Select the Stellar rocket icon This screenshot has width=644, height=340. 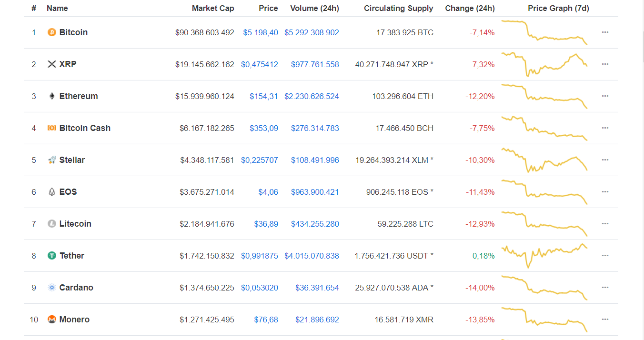[x=51, y=160]
